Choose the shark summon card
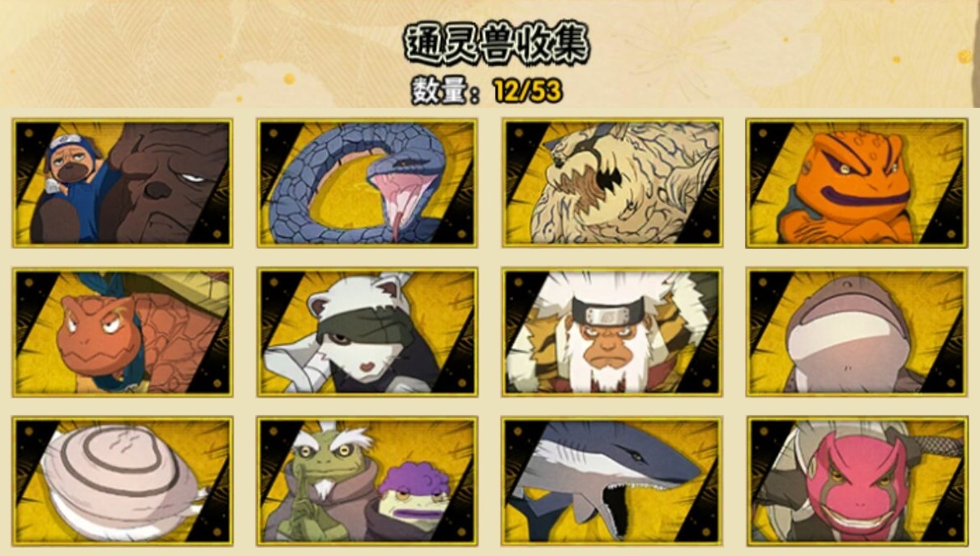 point(612,481)
